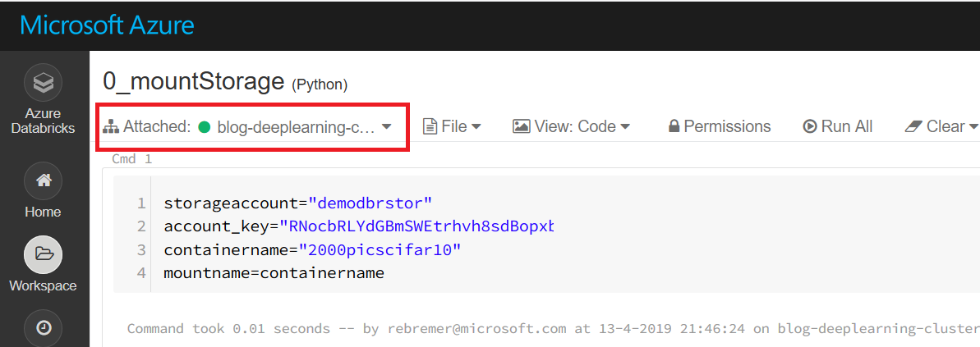Click the mountname=containername line

274,272
